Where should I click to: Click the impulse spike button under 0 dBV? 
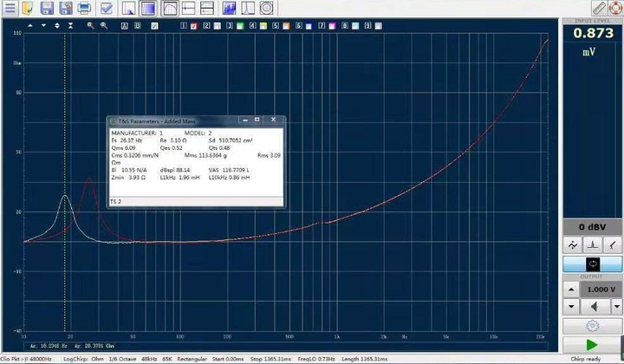click(593, 244)
